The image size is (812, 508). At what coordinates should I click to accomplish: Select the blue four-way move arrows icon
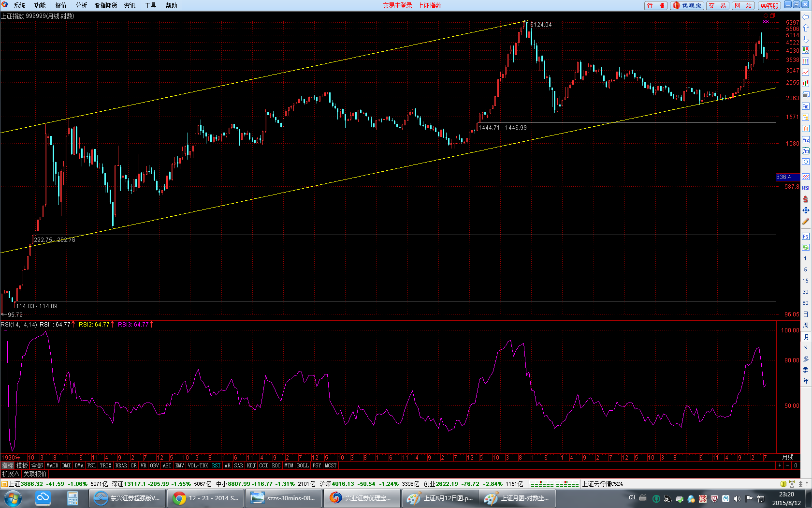(805, 210)
